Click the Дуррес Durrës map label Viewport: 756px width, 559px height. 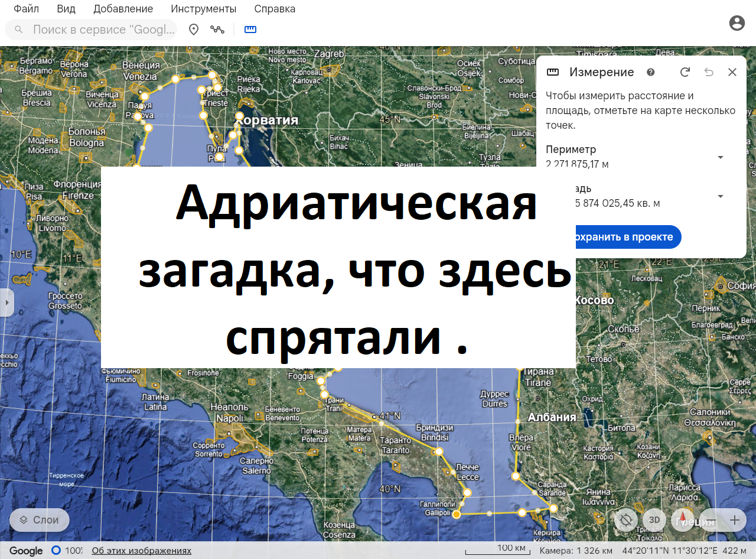pos(494,399)
